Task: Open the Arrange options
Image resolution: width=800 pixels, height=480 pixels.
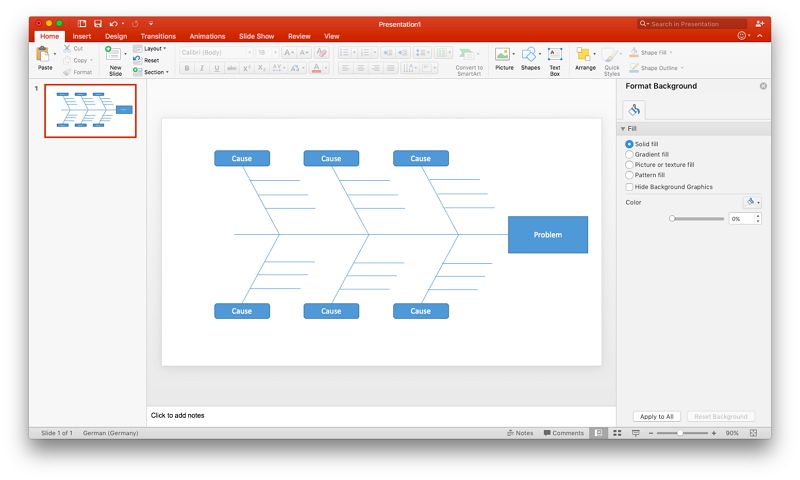Action: [x=585, y=56]
